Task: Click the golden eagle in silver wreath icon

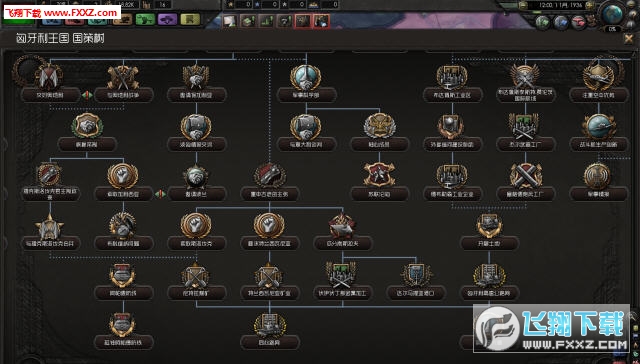Action: 380,126
